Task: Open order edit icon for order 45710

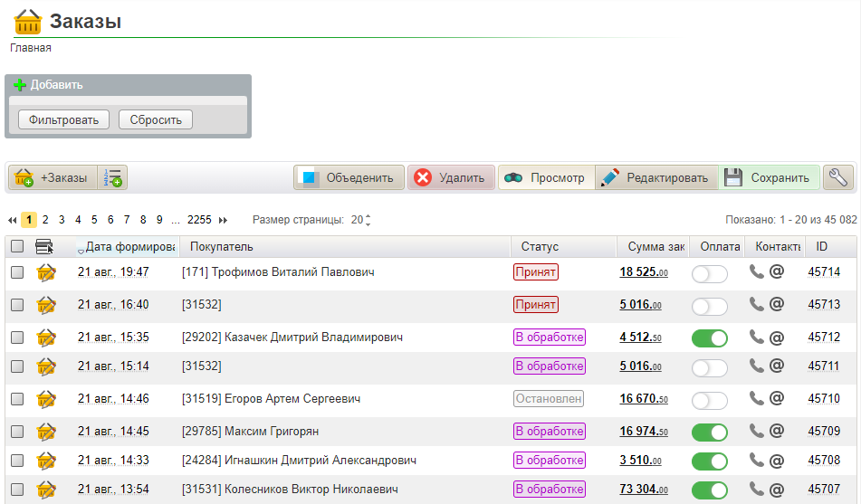Action: pyautogui.click(x=46, y=399)
